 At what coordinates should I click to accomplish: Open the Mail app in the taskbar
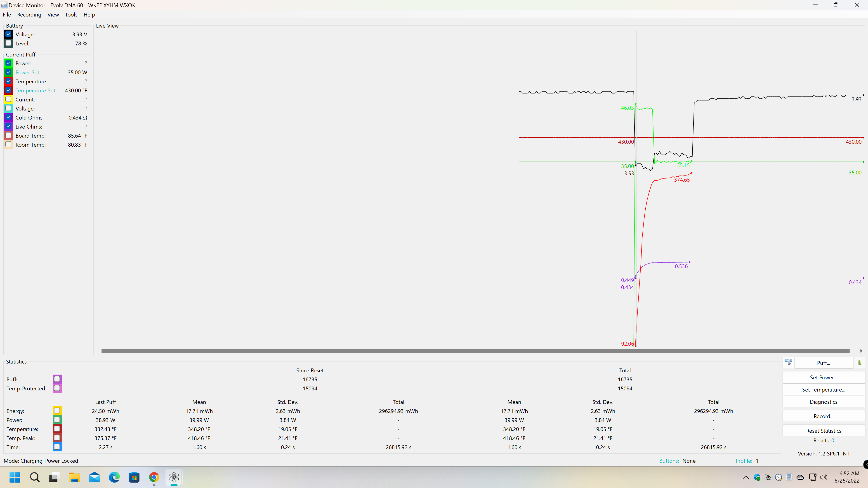[94, 477]
